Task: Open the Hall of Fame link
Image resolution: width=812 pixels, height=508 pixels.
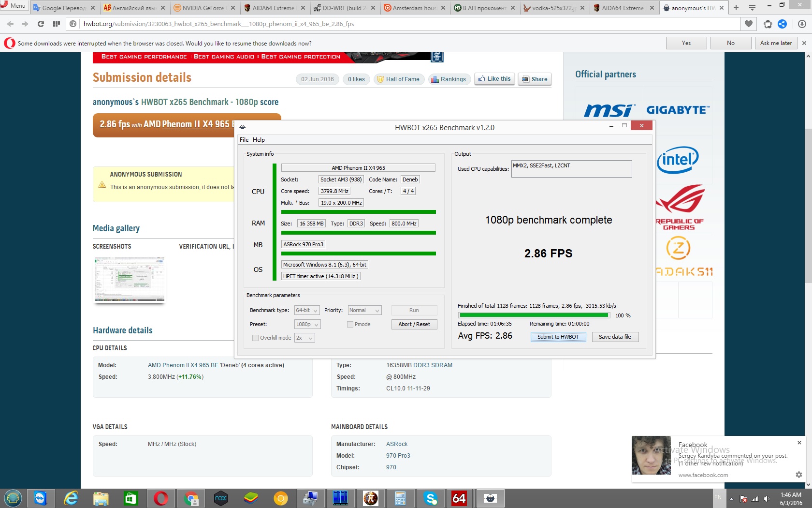Action: 398,79
